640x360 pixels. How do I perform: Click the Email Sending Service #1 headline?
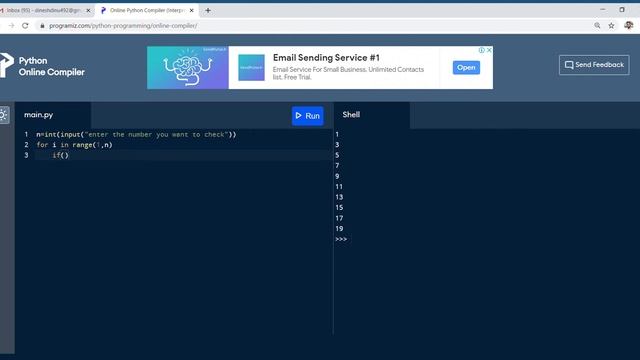coord(326,58)
